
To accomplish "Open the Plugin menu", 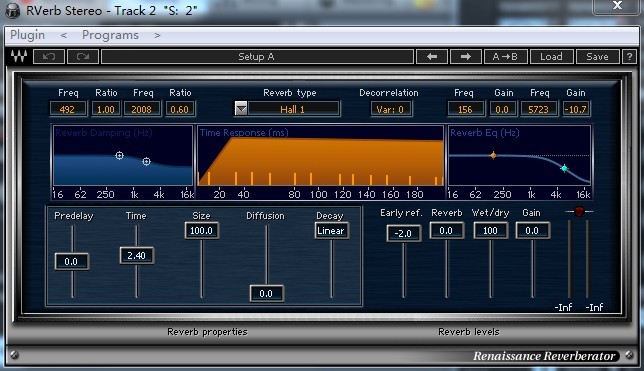I will [x=28, y=35].
